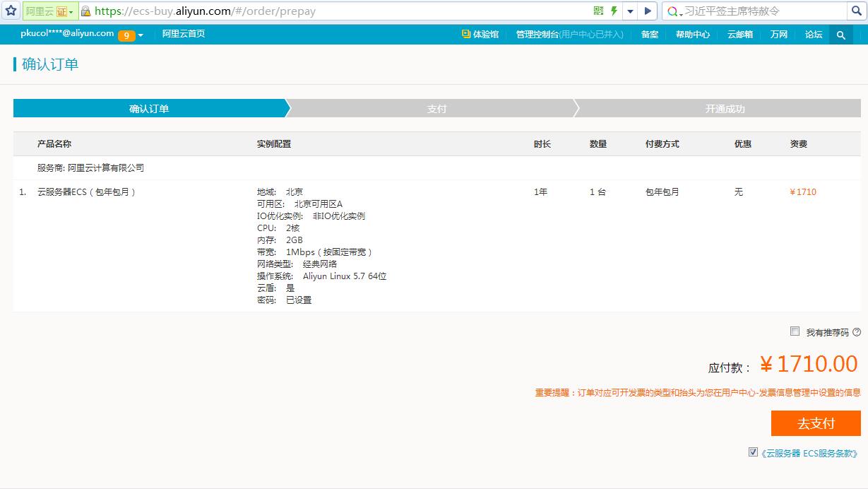The image size is (868, 489).
Task: Click the 确认订单 progress step
Action: click(149, 109)
